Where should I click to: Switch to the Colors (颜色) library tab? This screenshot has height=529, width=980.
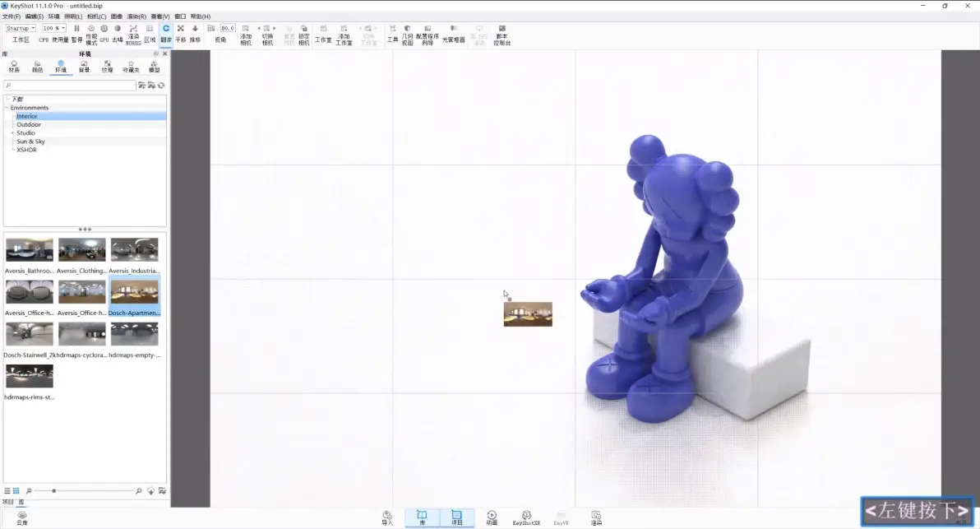(x=38, y=67)
